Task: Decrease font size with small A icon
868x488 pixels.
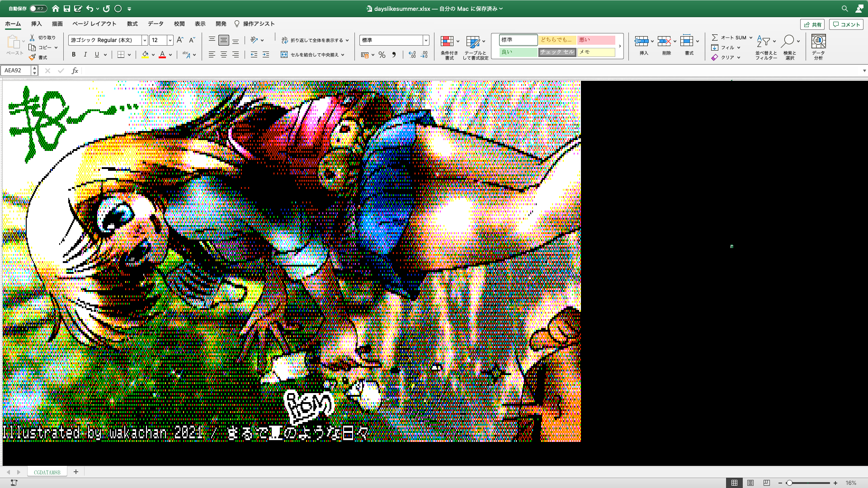Action: click(x=192, y=40)
